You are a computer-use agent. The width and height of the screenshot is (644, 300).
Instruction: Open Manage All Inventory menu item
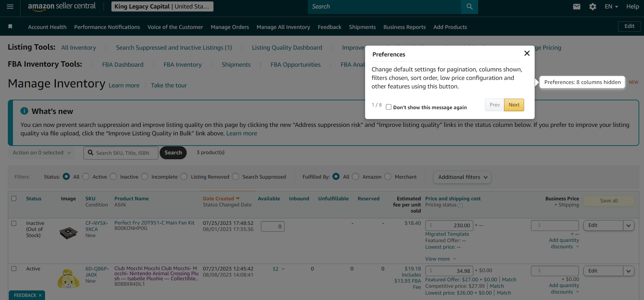(283, 27)
